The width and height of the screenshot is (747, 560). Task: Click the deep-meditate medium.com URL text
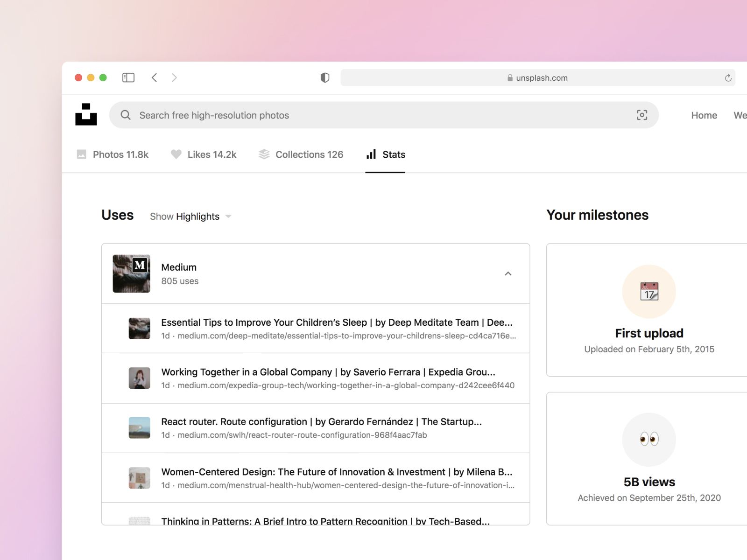346,336
